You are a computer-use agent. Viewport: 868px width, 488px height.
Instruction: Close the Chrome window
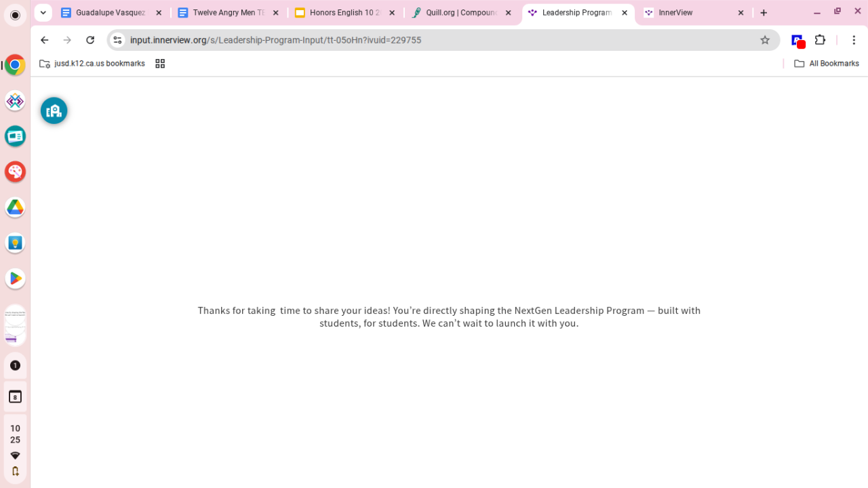click(x=857, y=12)
